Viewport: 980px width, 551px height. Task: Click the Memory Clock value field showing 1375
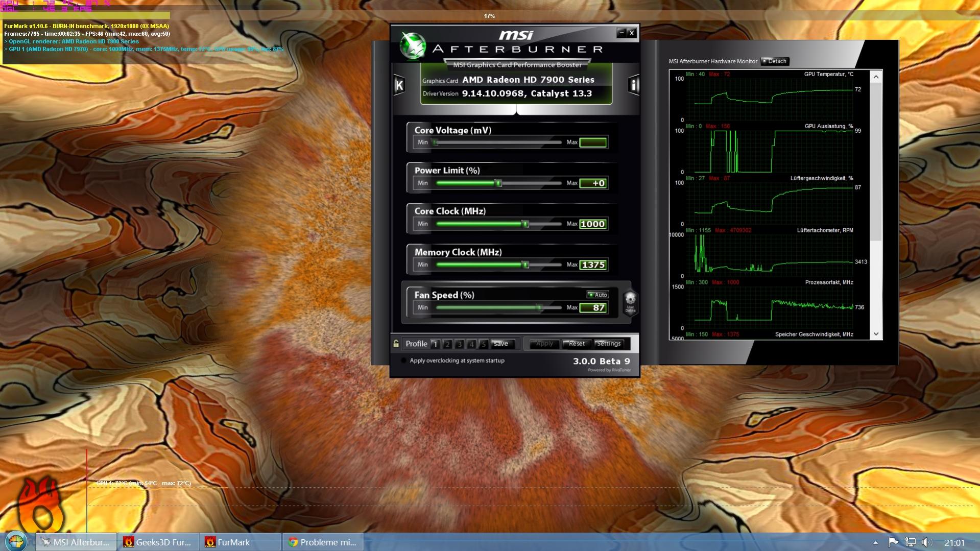[593, 265]
